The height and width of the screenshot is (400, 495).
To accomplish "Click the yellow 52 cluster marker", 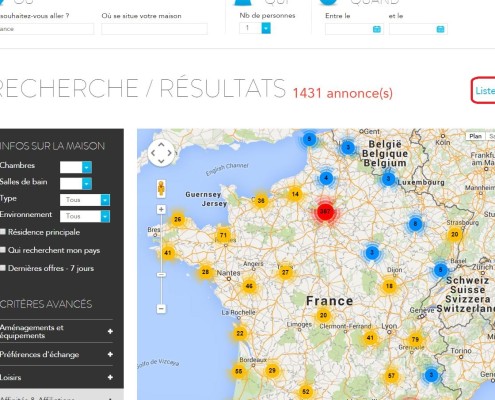I will coord(306,391).
